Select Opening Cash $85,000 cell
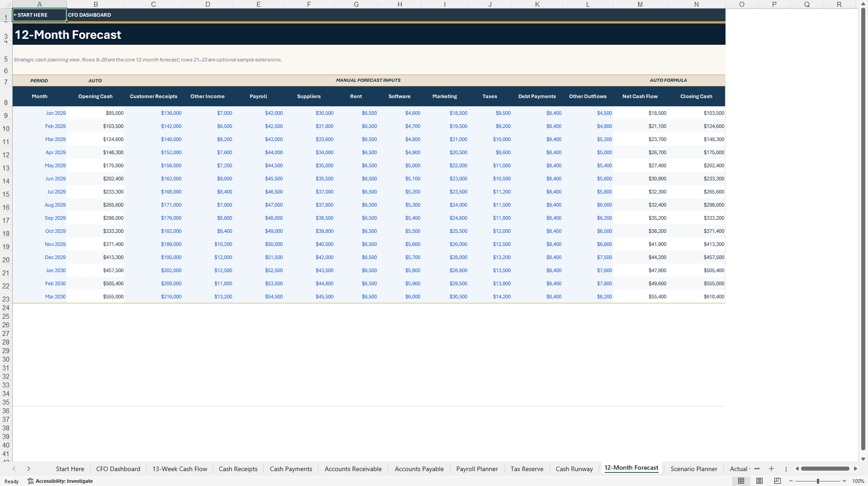Image resolution: width=868 pixels, height=486 pixels. [96, 113]
